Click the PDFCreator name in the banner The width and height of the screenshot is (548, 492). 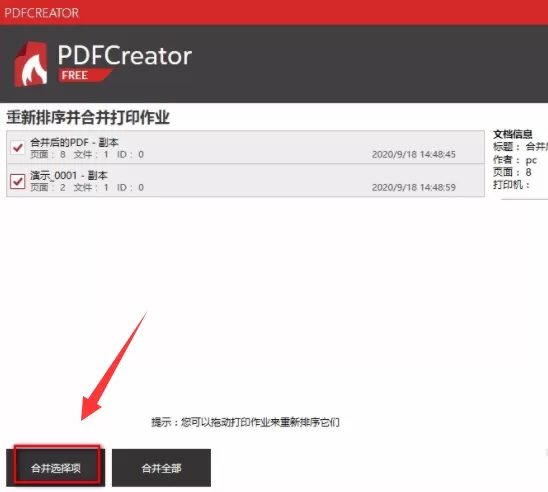tap(125, 56)
